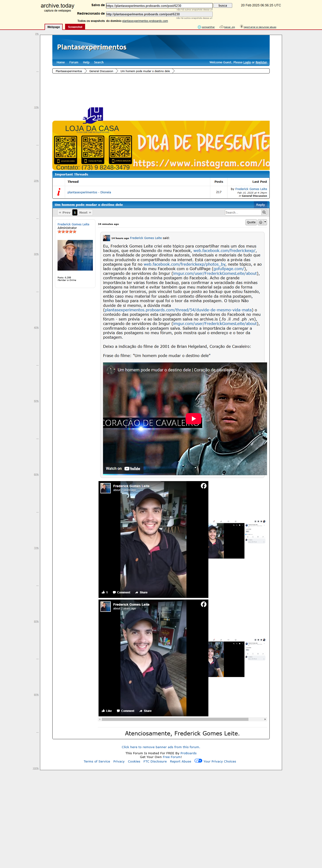The image size is (322, 868).
Task: Open the Search menu item
Action: coord(99,62)
